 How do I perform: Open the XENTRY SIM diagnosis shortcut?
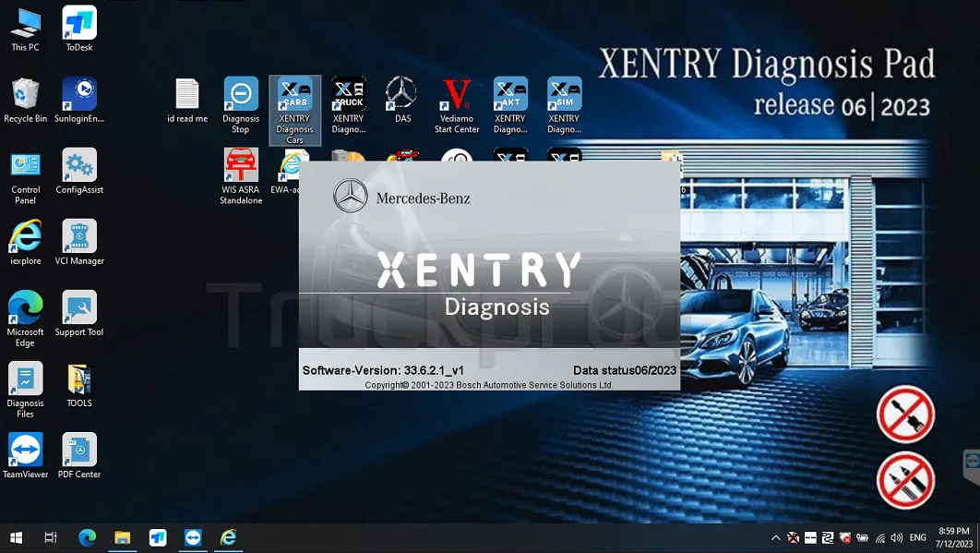tap(565, 105)
